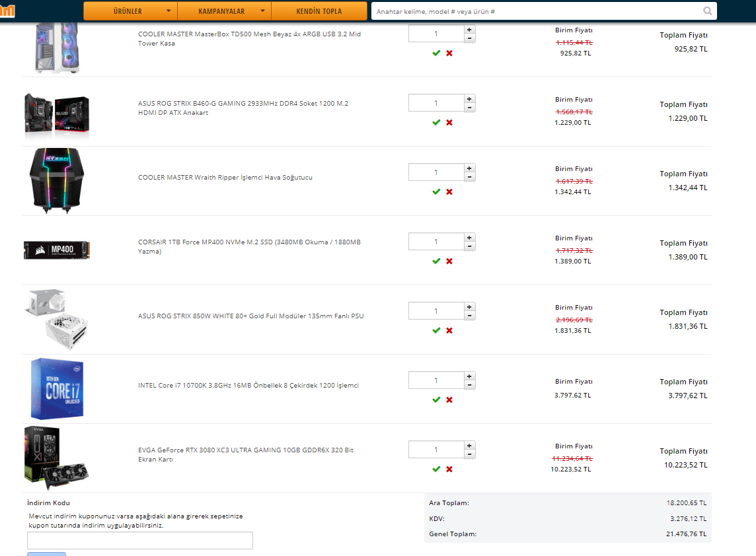The height and width of the screenshot is (556, 756).
Task: Confirm quantity for EVGA RTX 3080
Action: (436, 469)
